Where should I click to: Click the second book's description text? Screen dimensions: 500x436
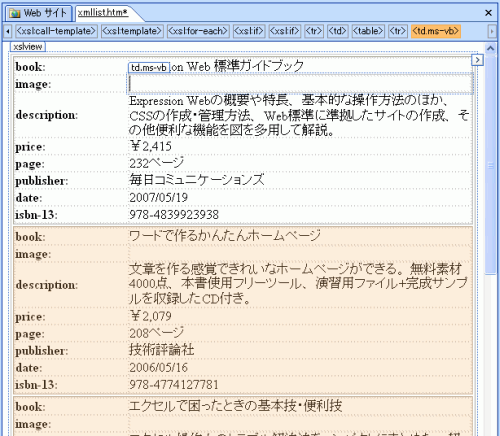click(298, 284)
